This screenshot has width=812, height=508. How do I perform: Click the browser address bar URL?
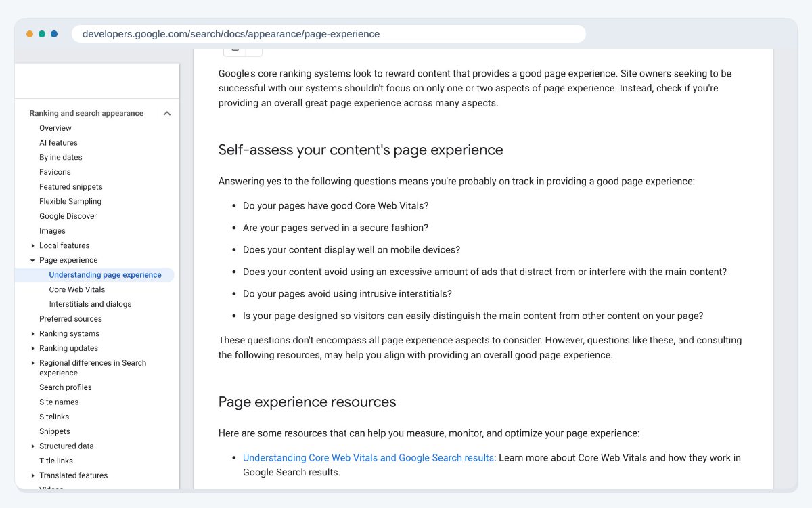point(231,34)
